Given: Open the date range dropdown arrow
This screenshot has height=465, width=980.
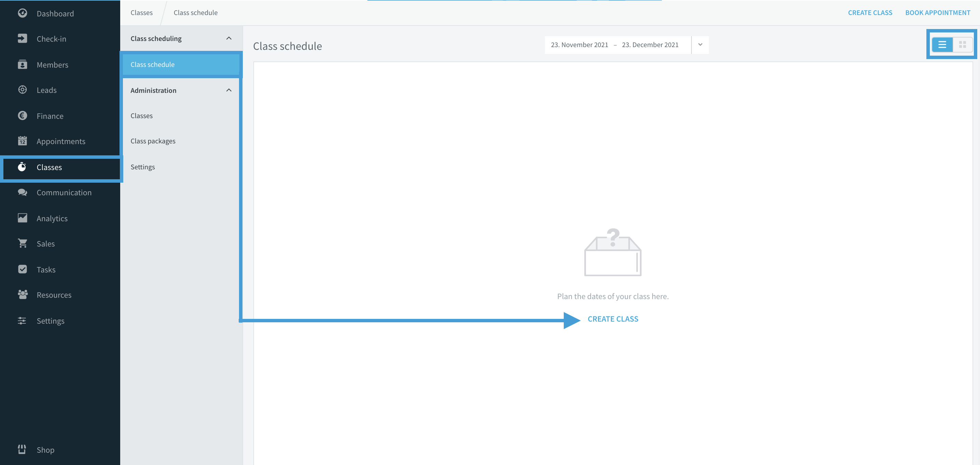Looking at the screenshot, I should point(700,45).
